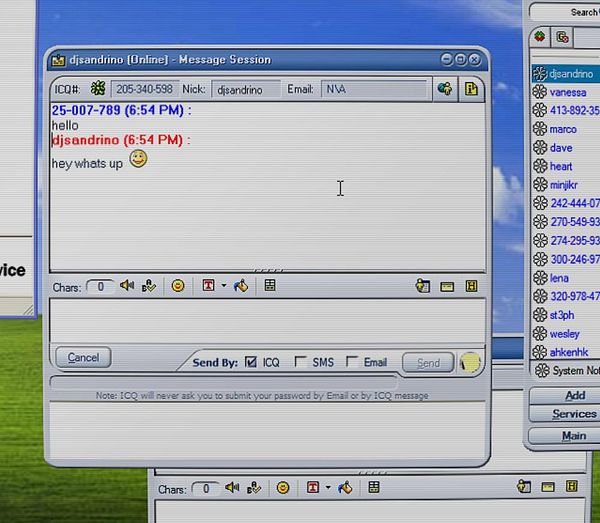
Task: Click Add button in contact list window
Action: [x=565, y=395]
